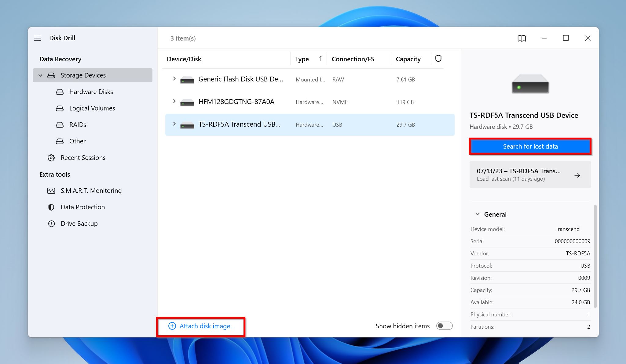626x364 pixels.
Task: Open the Other category in sidebar
Action: coord(78,141)
